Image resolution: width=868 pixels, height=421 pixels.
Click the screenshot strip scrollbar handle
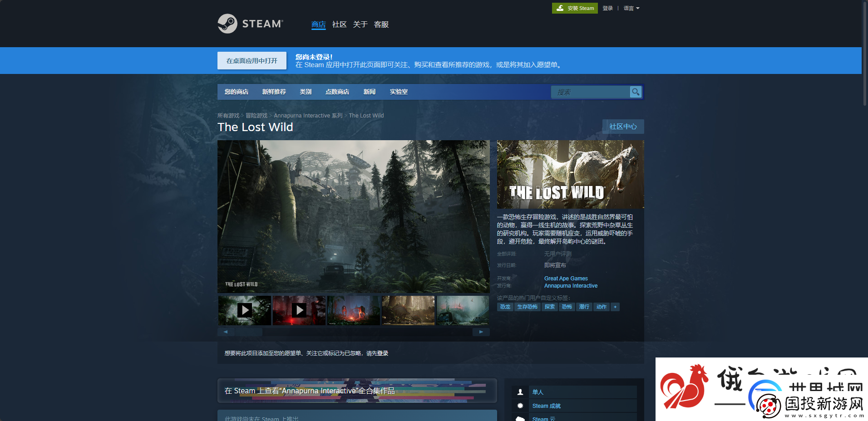point(248,332)
